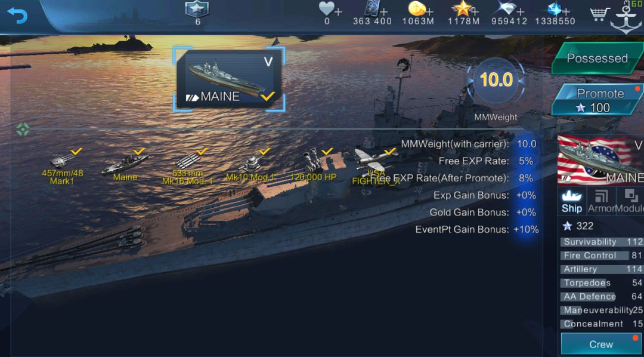Image resolution: width=644 pixels, height=357 pixels.
Task: Promote ship for 100 stars
Action: click(x=597, y=100)
